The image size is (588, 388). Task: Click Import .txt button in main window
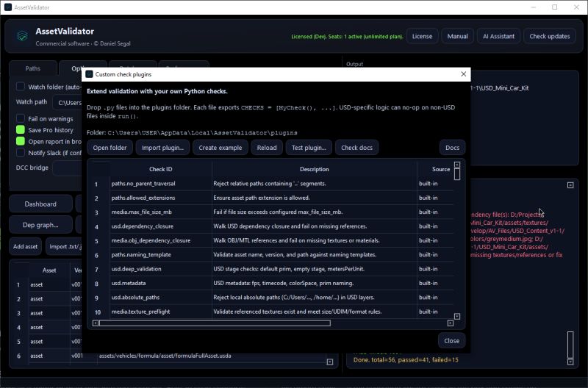pyautogui.click(x=64, y=246)
